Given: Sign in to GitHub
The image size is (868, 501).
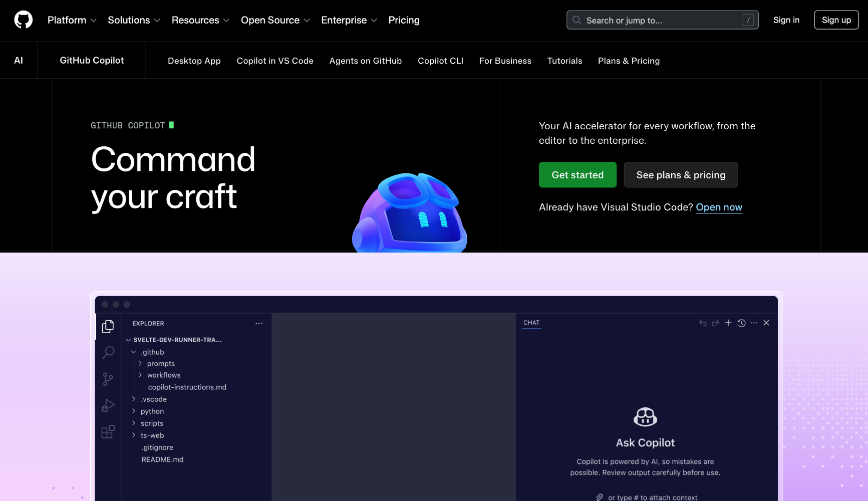Looking at the screenshot, I should pos(786,20).
